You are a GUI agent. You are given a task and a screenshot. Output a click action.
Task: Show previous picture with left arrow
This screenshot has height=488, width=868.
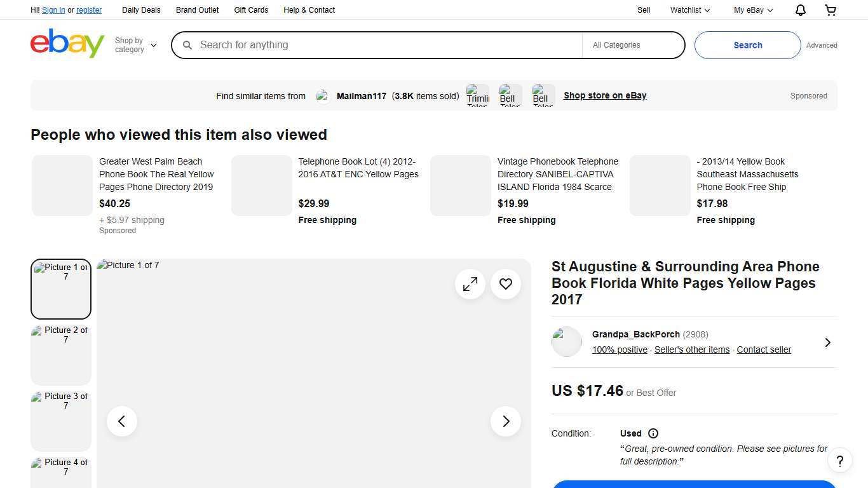click(x=122, y=421)
